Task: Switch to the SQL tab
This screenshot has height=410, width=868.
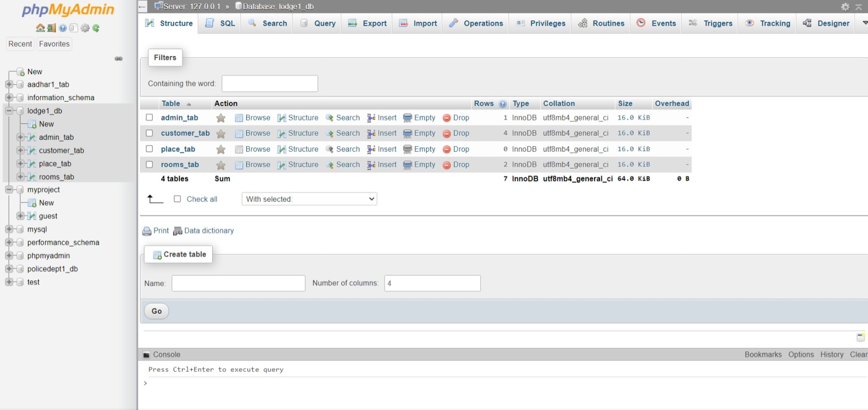Action: click(x=220, y=23)
